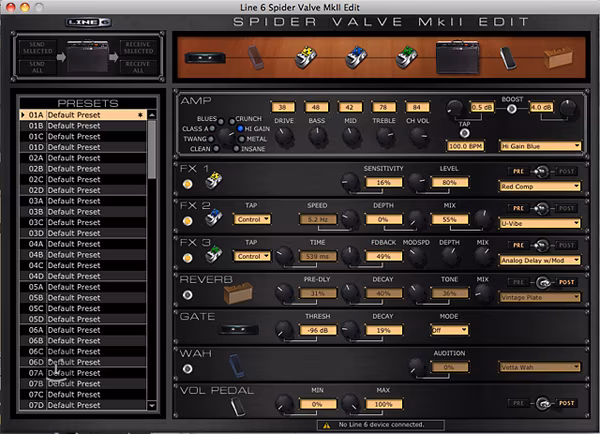
Task: Open the Red Comp effect dropdown
Action: coord(540,186)
